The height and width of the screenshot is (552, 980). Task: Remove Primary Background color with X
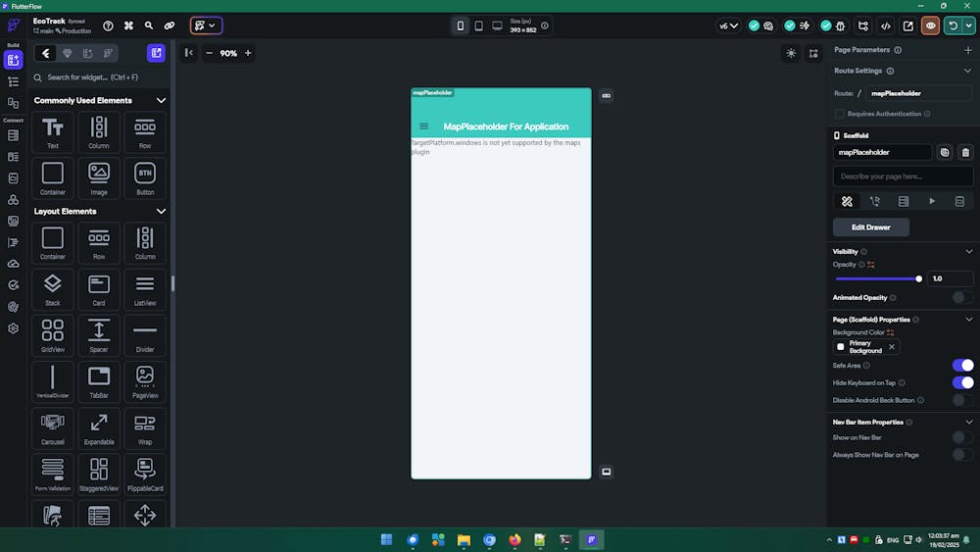click(892, 347)
